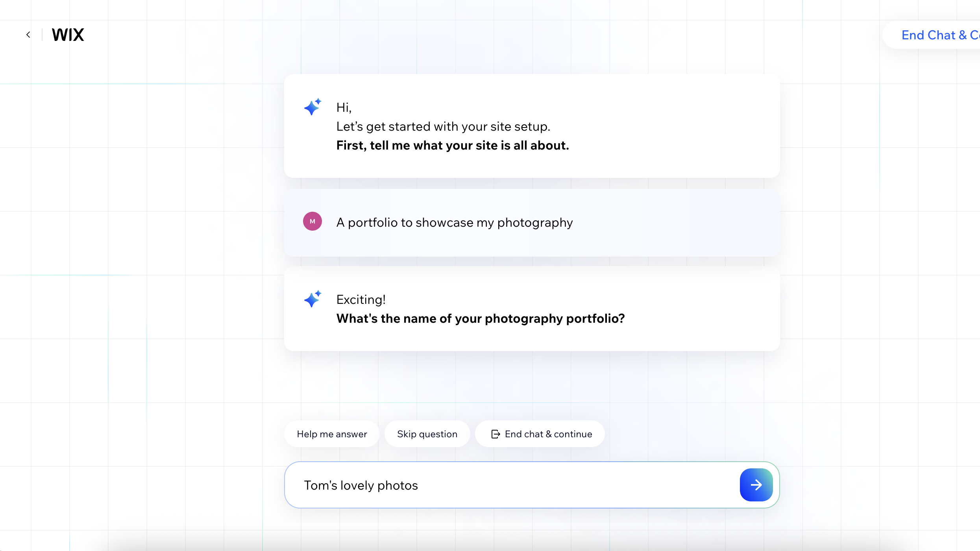Click the bold text 'First, tell me what your site is all about.'
This screenshot has width=980, height=551.
(x=453, y=145)
